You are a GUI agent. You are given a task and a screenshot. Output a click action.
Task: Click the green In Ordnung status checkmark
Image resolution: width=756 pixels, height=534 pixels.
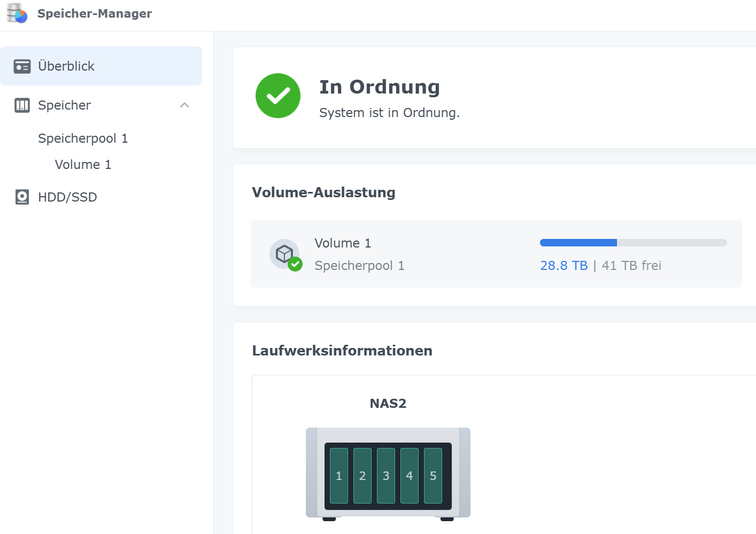(278, 96)
